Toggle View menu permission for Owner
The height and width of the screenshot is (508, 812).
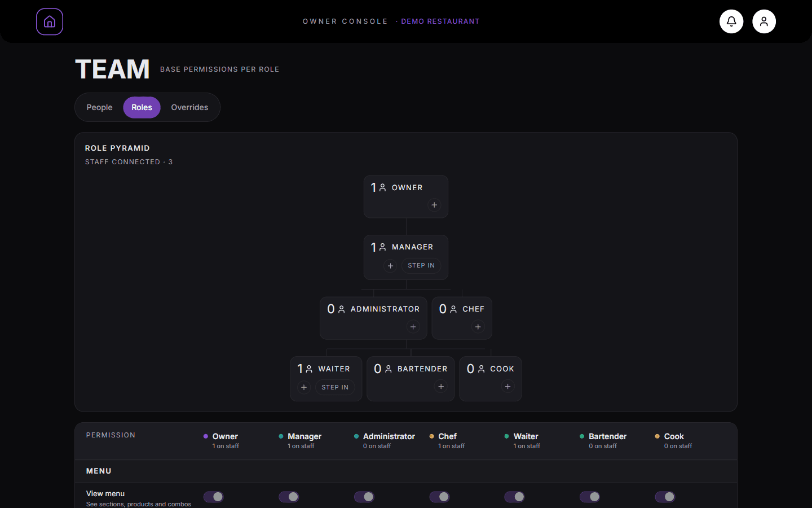pyautogui.click(x=214, y=497)
